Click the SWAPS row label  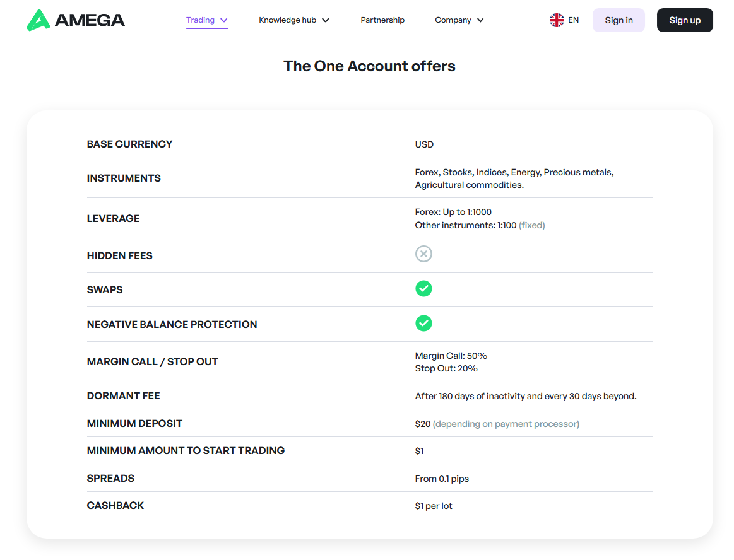[105, 289]
